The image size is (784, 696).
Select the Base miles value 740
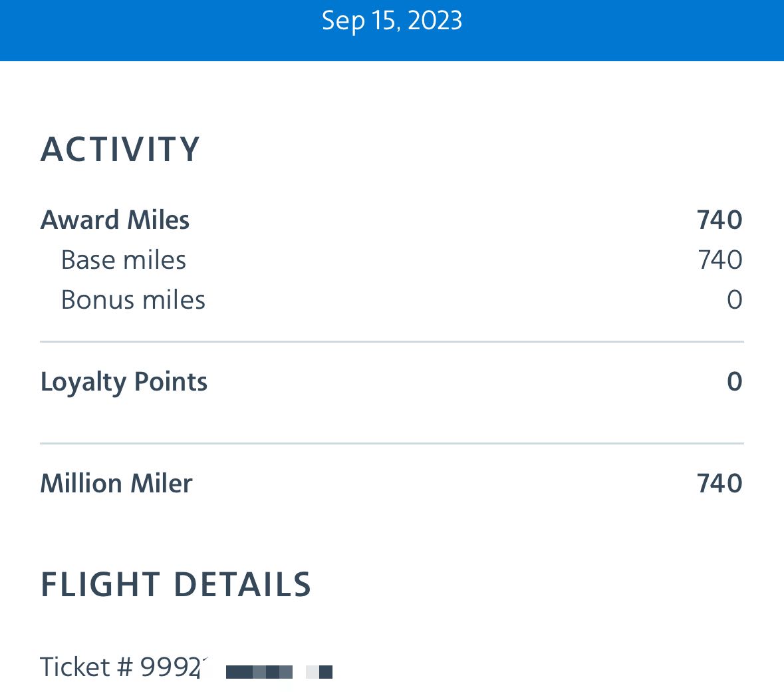(719, 260)
